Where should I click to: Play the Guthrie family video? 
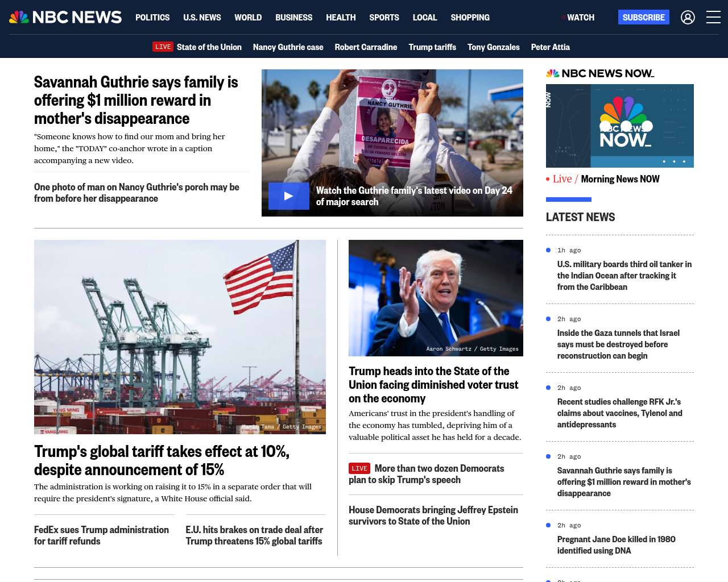[x=289, y=196]
